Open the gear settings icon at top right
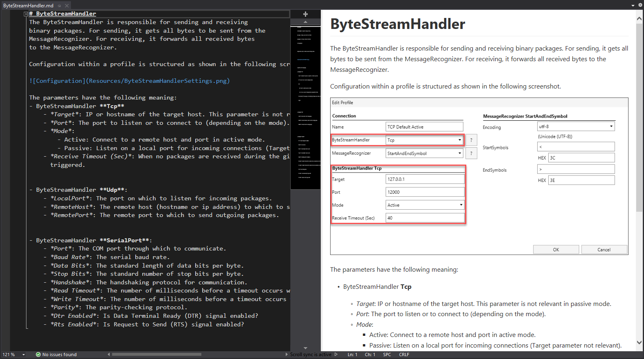 640,5
